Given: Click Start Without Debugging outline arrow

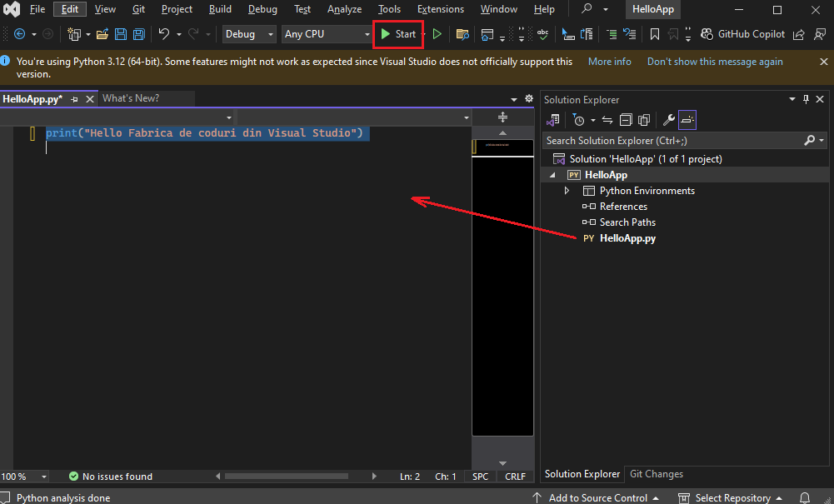Looking at the screenshot, I should tap(437, 34).
